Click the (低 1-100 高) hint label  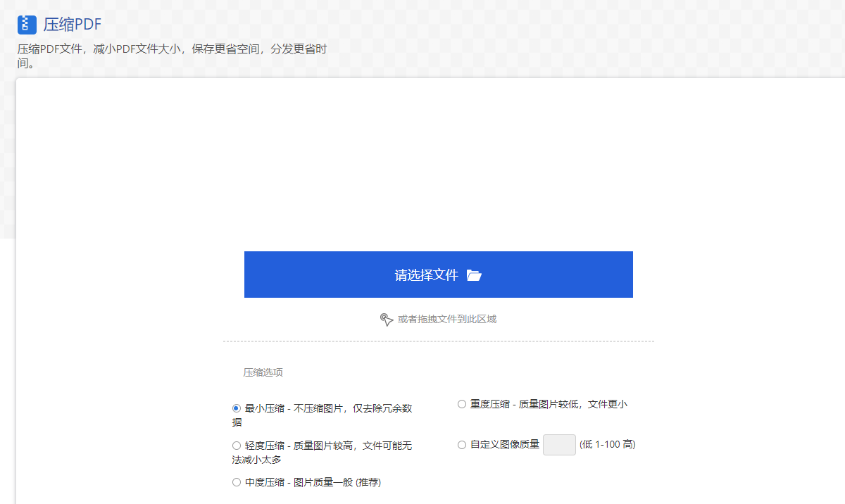tap(609, 444)
